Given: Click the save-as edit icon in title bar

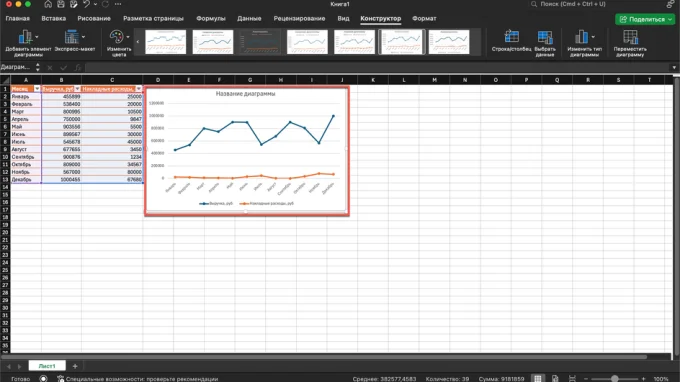Looking at the screenshot, I should (74, 4).
